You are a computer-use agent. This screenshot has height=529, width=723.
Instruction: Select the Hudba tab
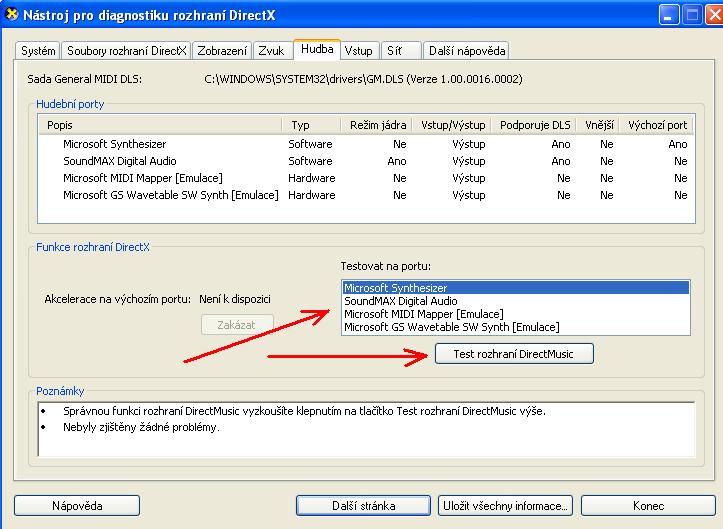[x=317, y=49]
